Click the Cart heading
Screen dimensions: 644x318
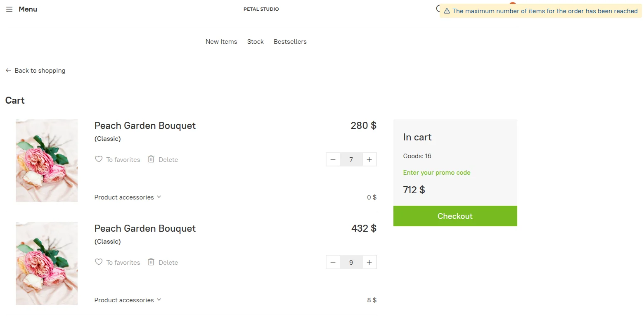point(15,100)
